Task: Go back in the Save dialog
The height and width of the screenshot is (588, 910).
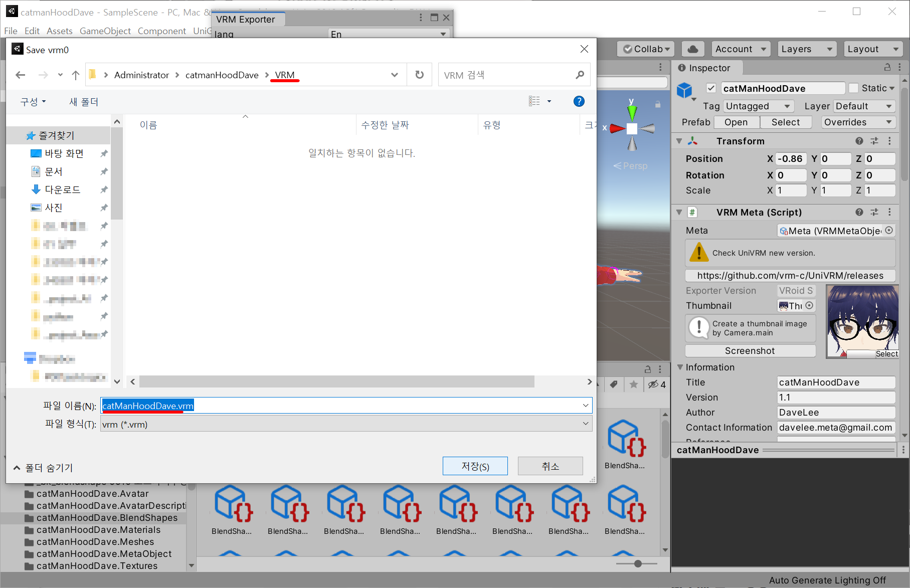Action: (x=20, y=75)
